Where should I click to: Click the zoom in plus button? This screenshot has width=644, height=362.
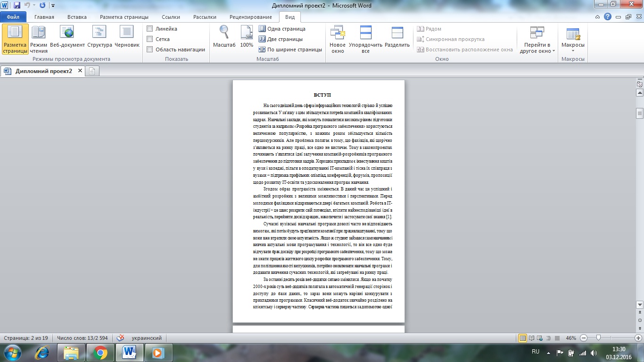tap(638, 338)
